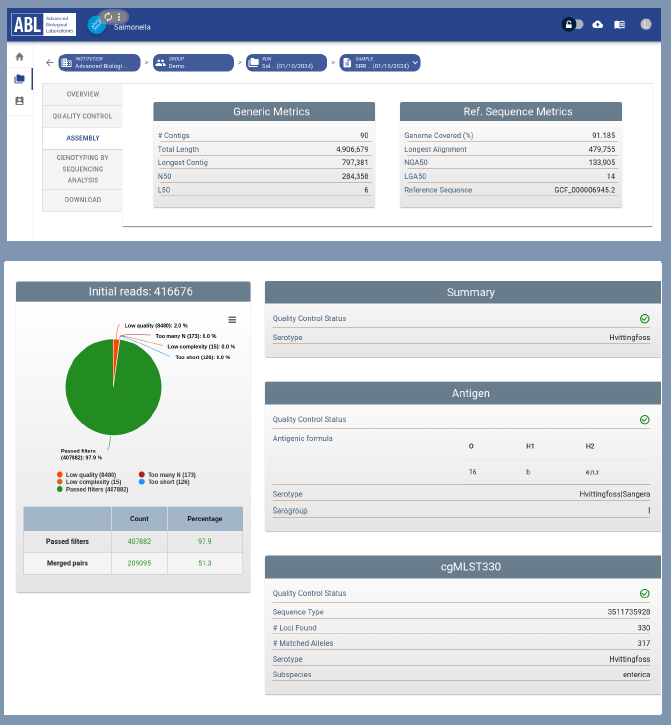Select the Download tab
The height and width of the screenshot is (725, 671).
(83, 200)
